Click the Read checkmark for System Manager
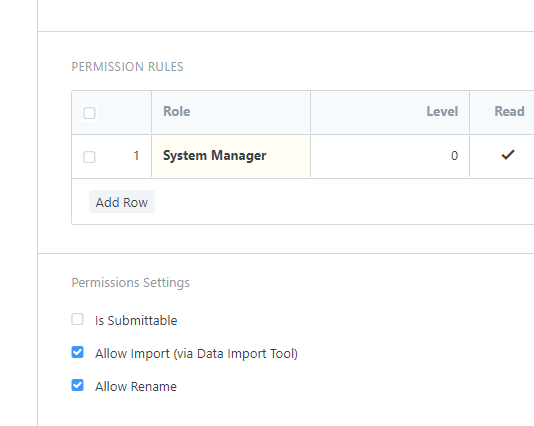This screenshot has height=426, width=534. 507,155
